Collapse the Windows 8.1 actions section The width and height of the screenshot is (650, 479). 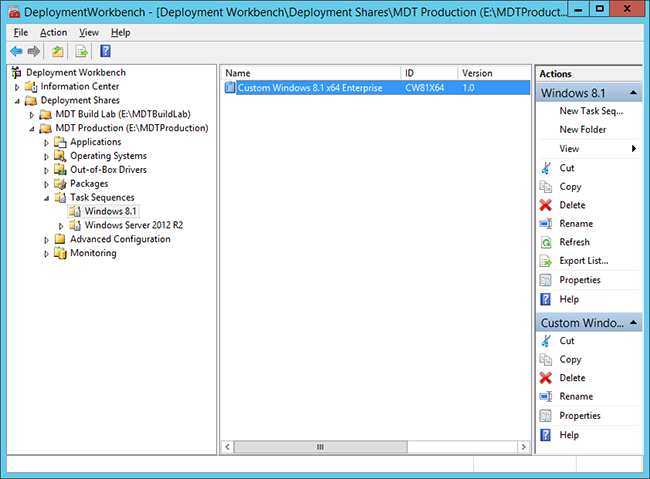tap(634, 94)
